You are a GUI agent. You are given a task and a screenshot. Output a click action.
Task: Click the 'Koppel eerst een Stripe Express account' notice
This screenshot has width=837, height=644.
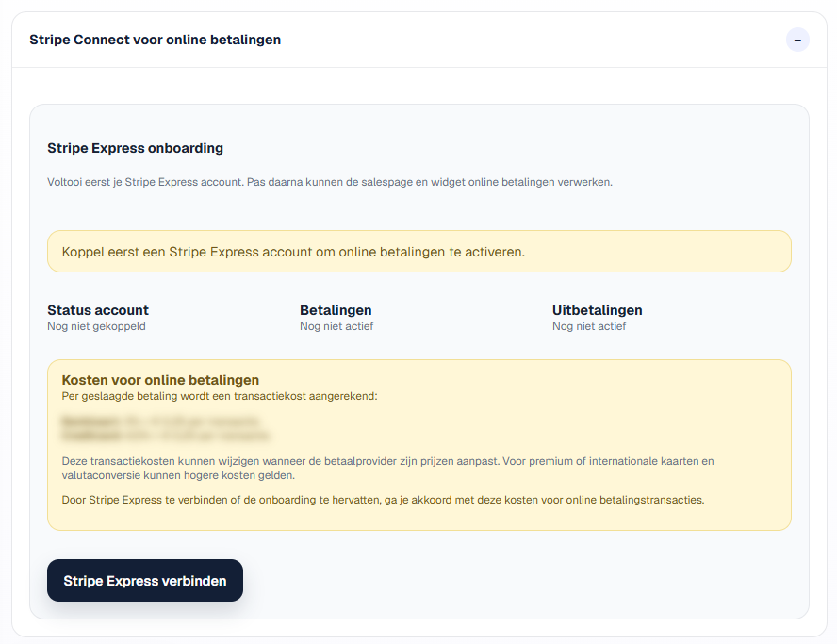tap(419, 252)
